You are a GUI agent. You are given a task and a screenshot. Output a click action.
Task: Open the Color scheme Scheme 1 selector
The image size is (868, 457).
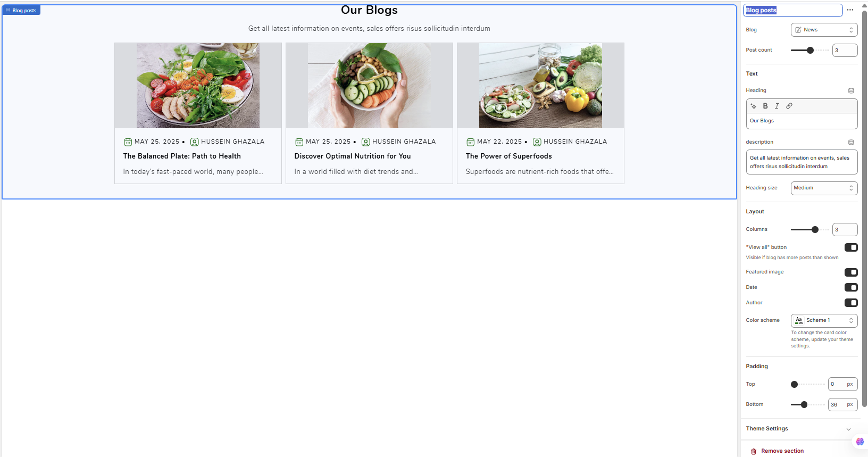coord(824,320)
